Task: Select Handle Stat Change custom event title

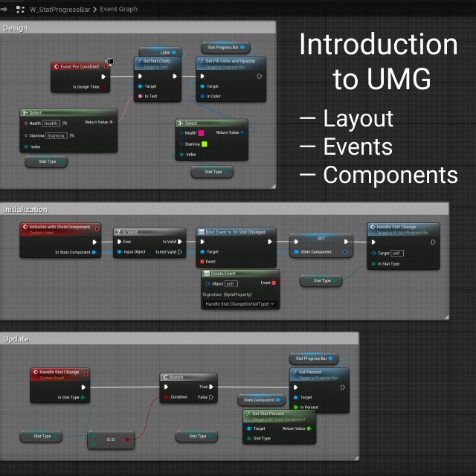Action: (x=59, y=372)
